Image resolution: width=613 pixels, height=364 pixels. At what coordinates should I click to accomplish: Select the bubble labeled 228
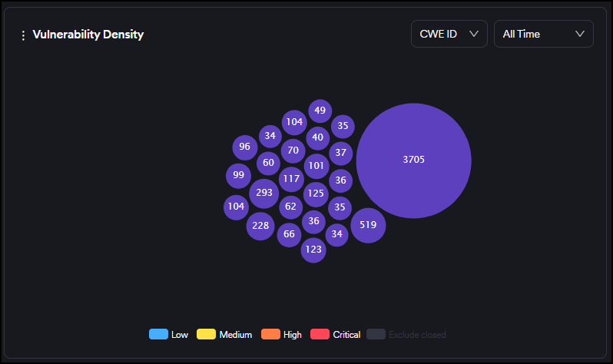261,225
